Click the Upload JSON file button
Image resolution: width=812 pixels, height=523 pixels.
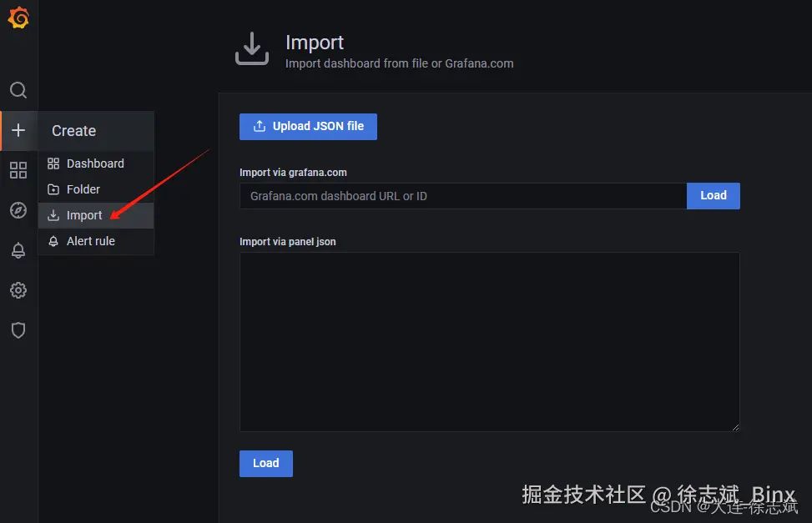(308, 126)
